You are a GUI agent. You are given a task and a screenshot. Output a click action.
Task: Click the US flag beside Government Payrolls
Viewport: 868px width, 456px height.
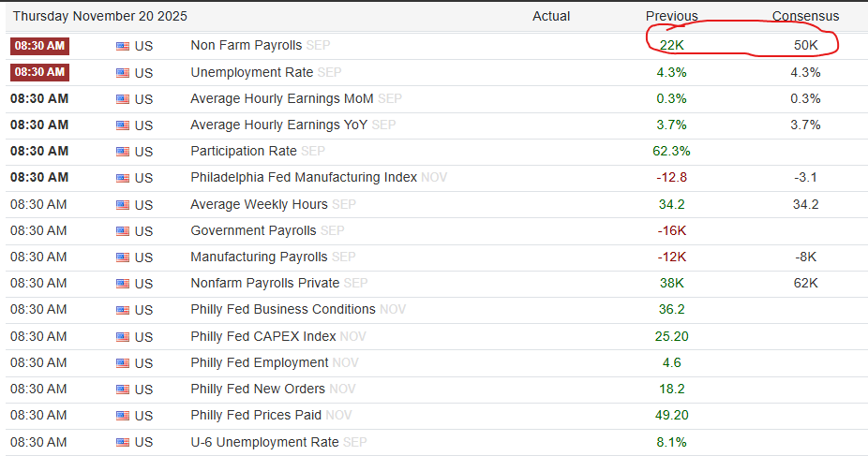click(x=123, y=231)
